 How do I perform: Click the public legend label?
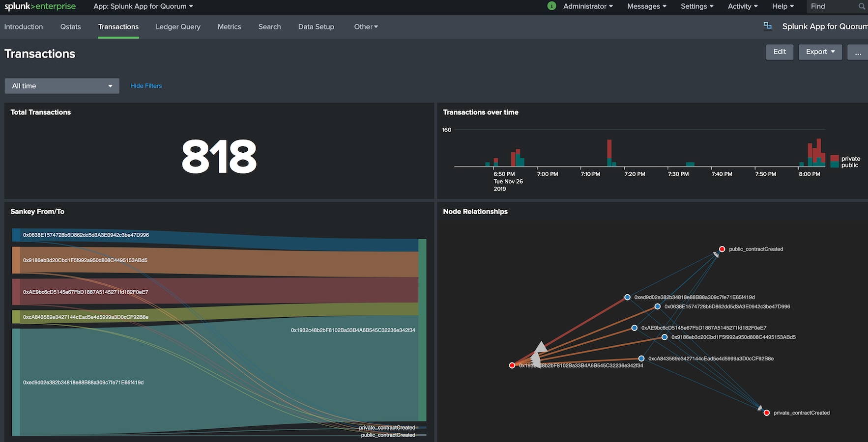point(849,165)
